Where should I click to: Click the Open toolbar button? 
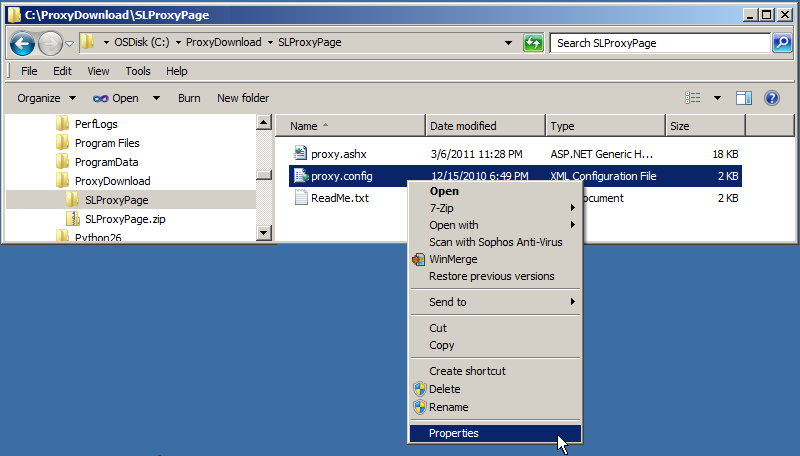coord(116,98)
